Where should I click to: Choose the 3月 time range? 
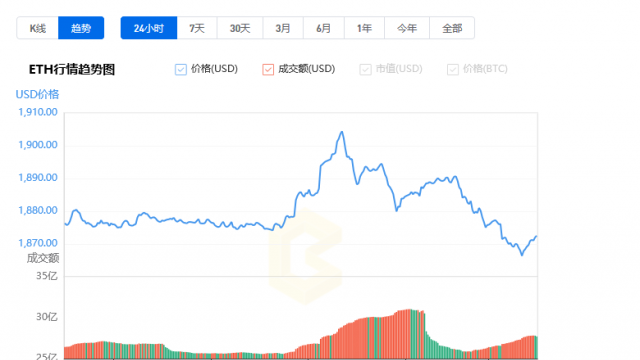[283, 28]
